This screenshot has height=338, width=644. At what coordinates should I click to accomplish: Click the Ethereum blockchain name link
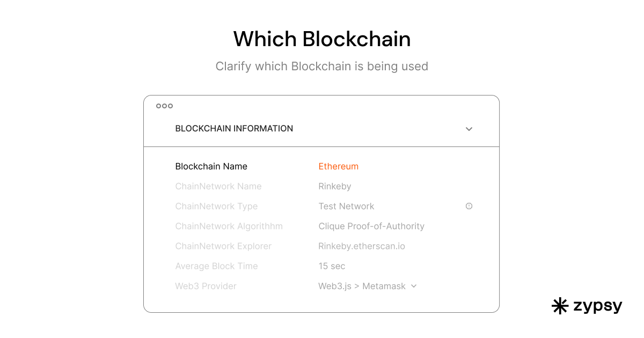coord(338,166)
